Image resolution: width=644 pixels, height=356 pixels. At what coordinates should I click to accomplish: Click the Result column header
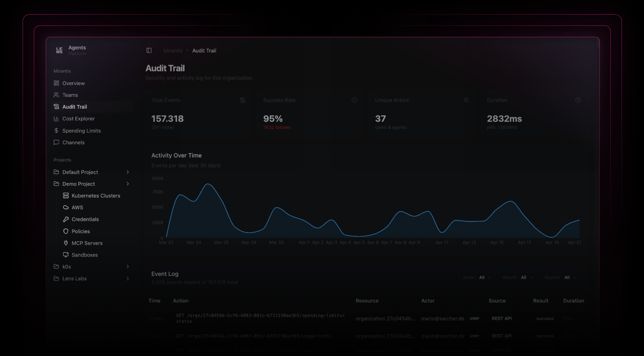[x=541, y=301]
